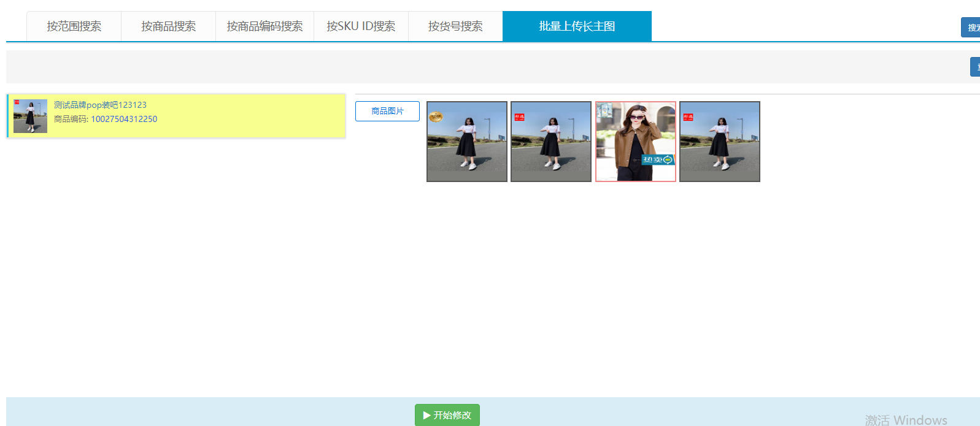Switch to the 按商品搜索 tab
Viewport: 980px width, 426px height.
point(168,26)
